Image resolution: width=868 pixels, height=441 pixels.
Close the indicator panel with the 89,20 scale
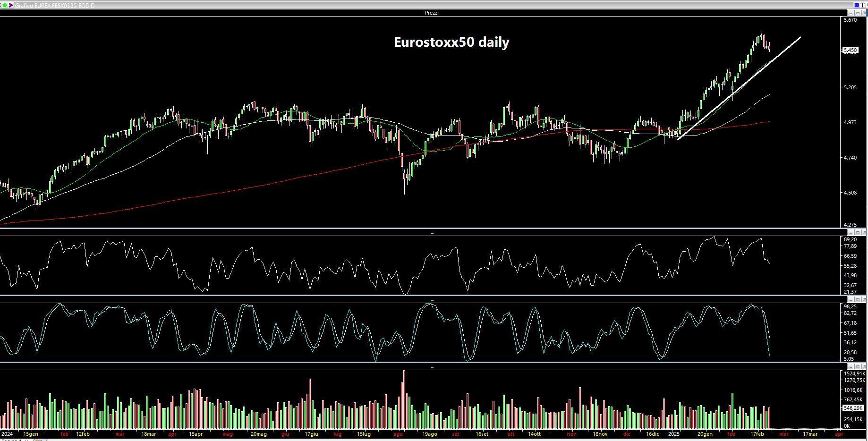pyautogui.click(x=864, y=232)
